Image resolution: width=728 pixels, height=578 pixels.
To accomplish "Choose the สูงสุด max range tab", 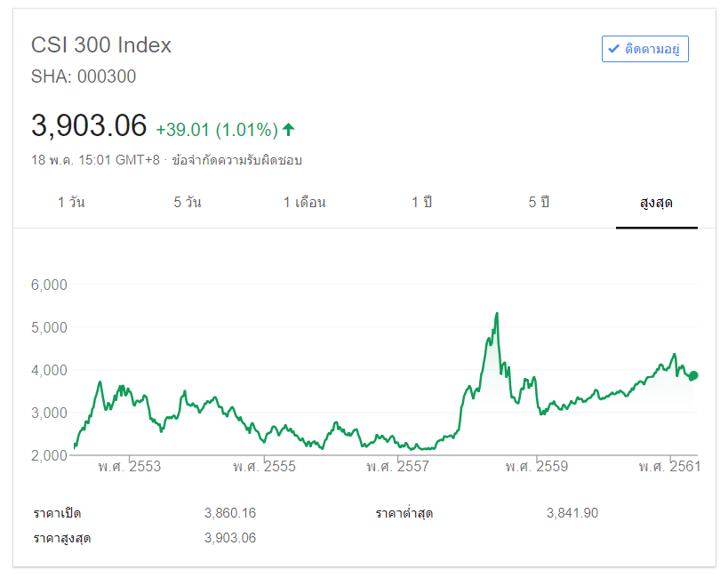I will click(x=656, y=203).
